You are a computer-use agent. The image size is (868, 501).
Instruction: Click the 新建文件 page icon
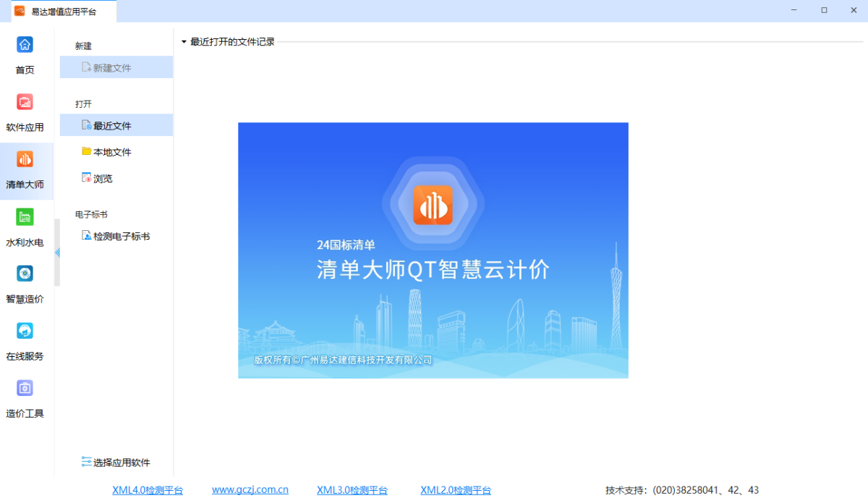point(87,67)
